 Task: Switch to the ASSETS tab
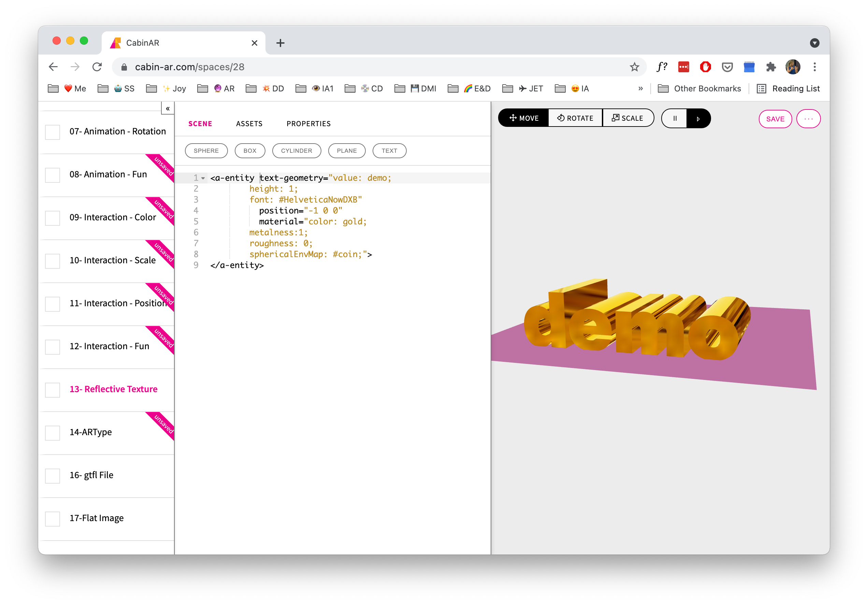pos(249,123)
